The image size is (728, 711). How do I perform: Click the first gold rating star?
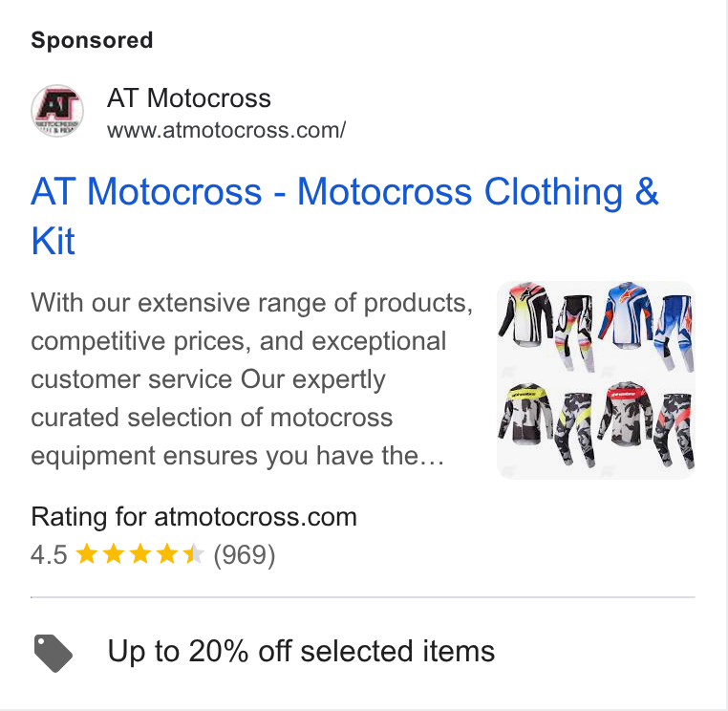[87, 554]
